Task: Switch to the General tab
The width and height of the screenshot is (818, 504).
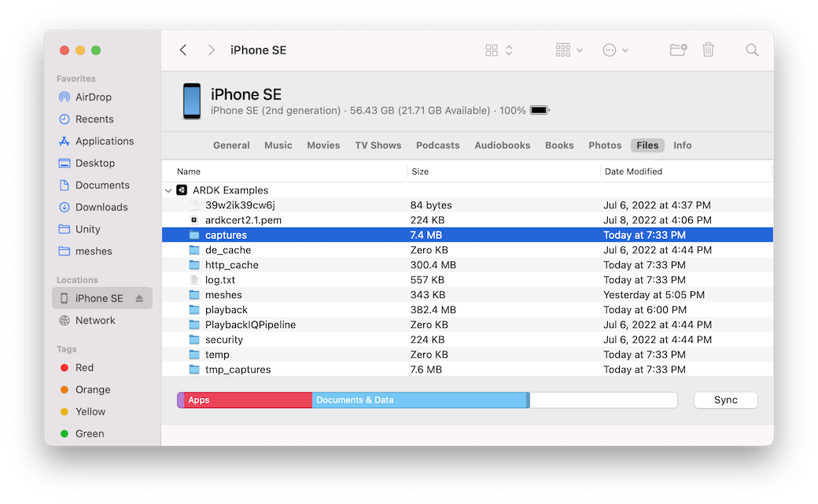Action: click(x=231, y=145)
